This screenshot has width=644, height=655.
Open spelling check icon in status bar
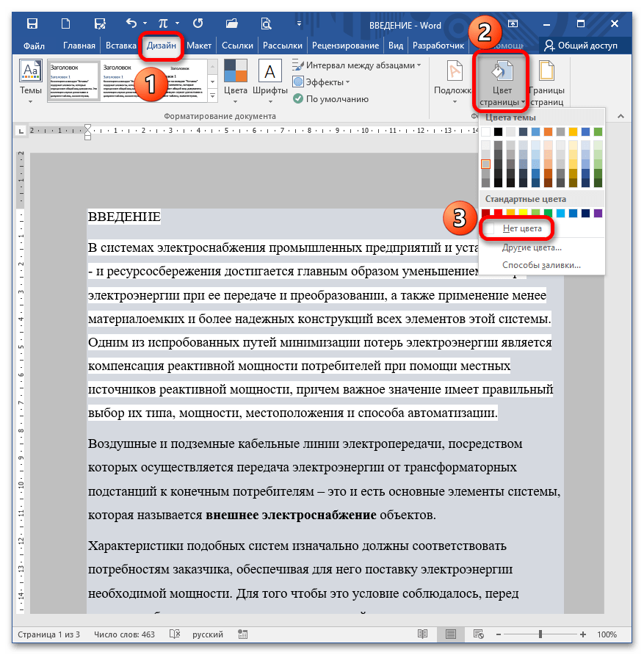point(175,634)
